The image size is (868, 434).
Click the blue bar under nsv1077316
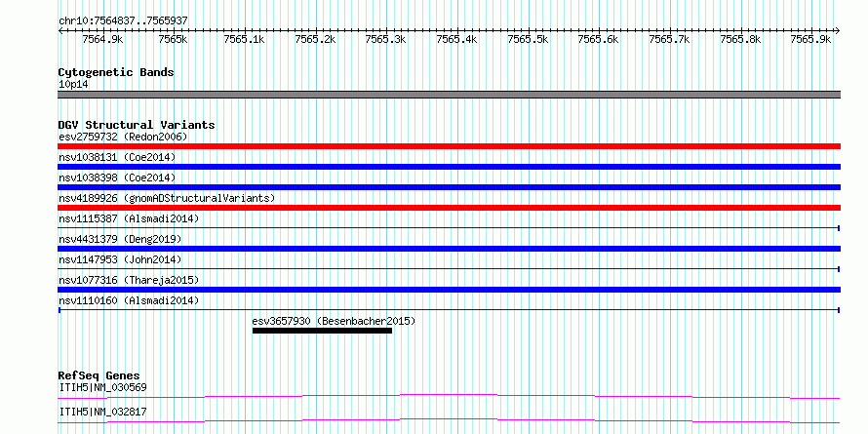point(450,290)
